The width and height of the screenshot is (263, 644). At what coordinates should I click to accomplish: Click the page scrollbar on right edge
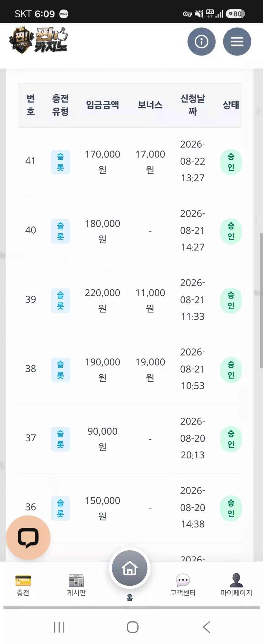click(x=261, y=301)
